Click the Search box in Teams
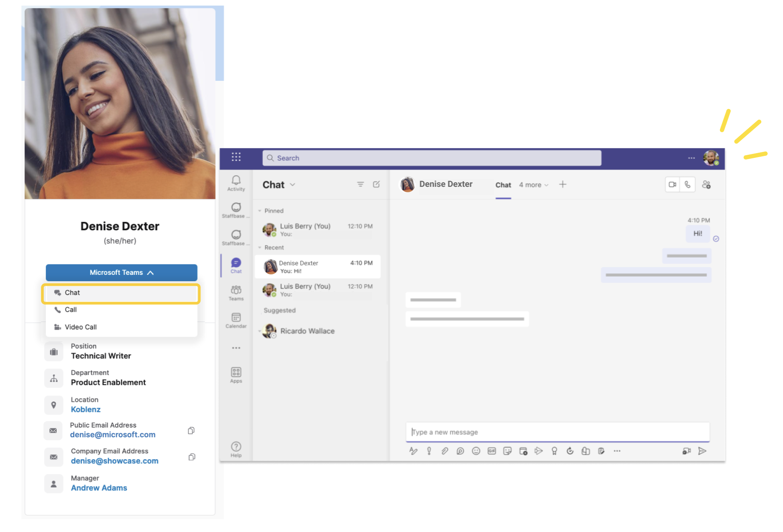The image size is (783, 532). pos(432,158)
